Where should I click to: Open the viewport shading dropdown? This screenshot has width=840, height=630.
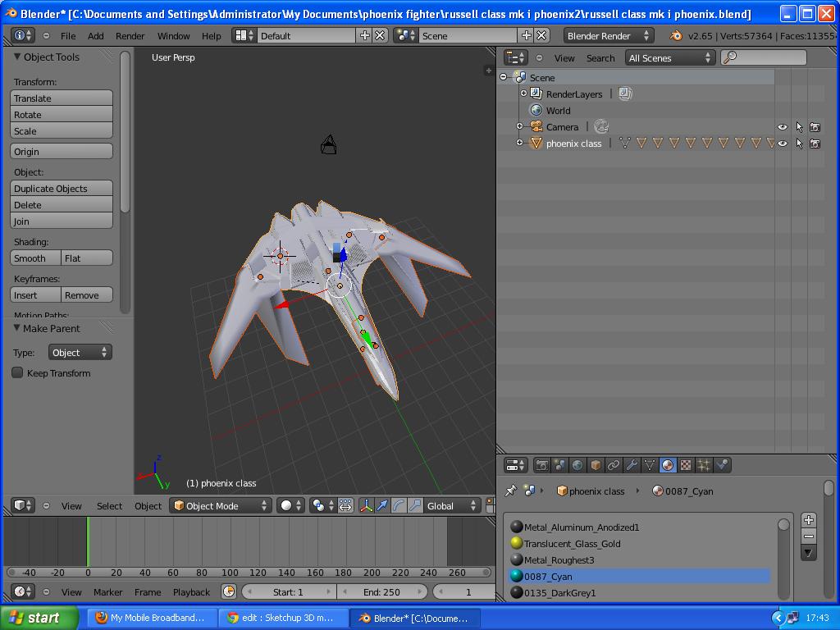coord(288,506)
